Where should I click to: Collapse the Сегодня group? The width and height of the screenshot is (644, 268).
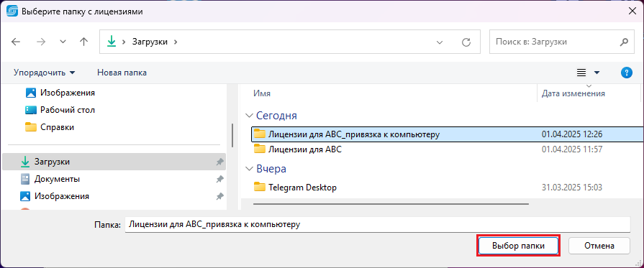click(249, 116)
